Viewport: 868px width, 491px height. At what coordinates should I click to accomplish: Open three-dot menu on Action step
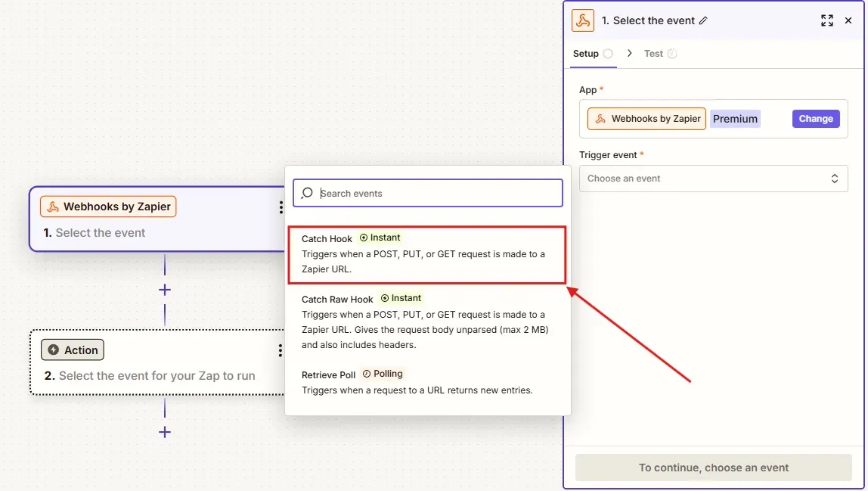280,350
